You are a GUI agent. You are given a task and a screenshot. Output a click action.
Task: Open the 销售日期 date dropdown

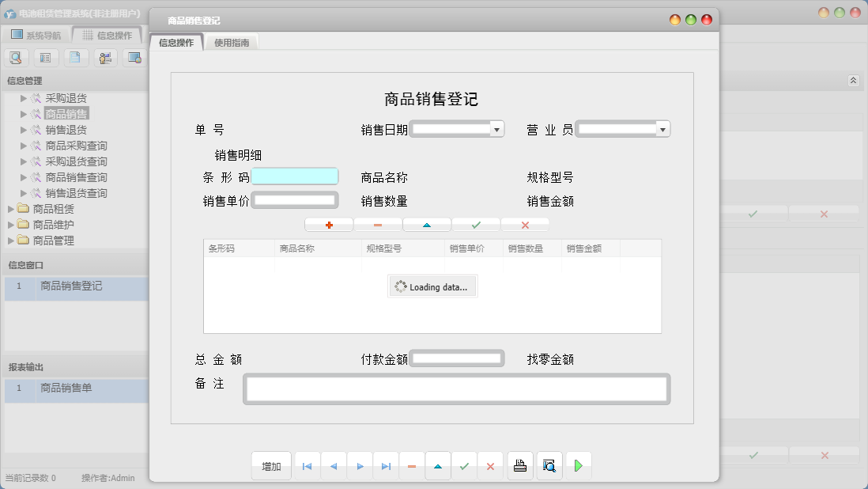click(497, 128)
